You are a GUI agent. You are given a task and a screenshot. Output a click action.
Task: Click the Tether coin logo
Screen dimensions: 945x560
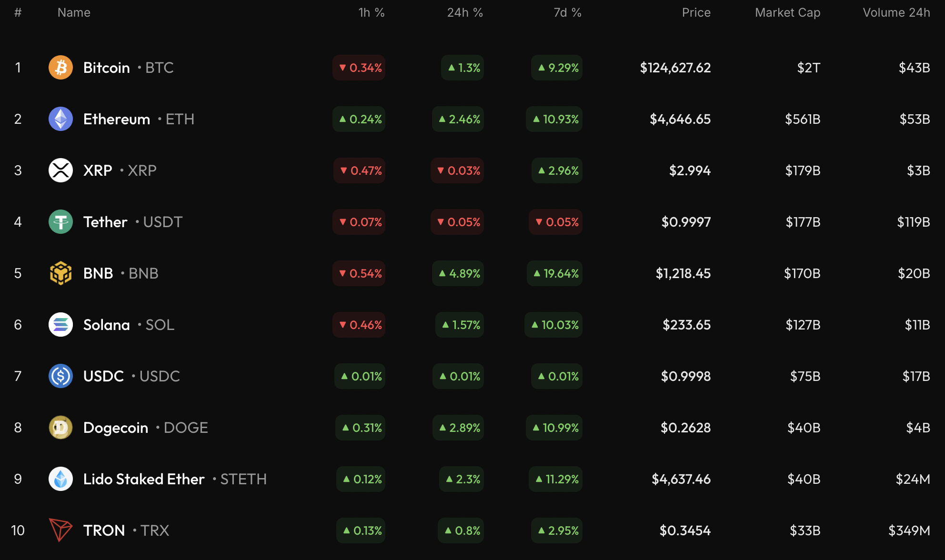[60, 222]
